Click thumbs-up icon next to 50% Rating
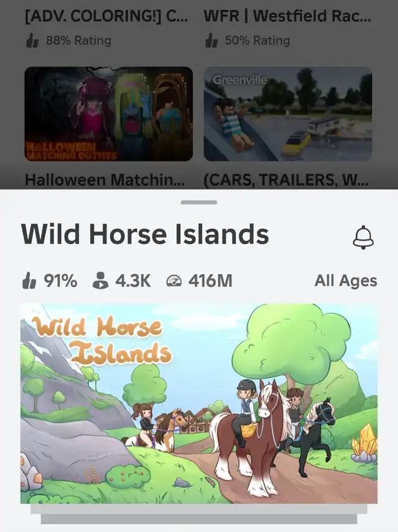The width and height of the screenshot is (398, 532). pyautogui.click(x=211, y=41)
